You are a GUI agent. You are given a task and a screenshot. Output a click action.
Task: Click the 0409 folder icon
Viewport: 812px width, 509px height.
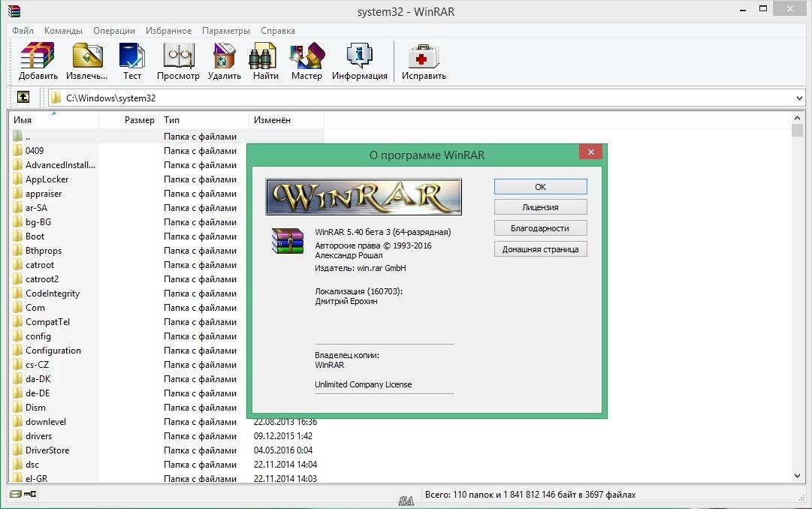click(x=18, y=151)
